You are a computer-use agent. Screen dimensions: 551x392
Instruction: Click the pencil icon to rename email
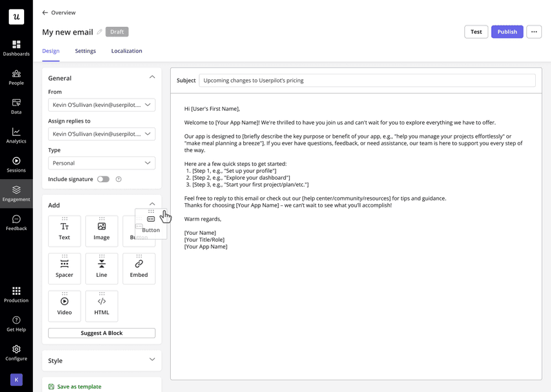(99, 32)
